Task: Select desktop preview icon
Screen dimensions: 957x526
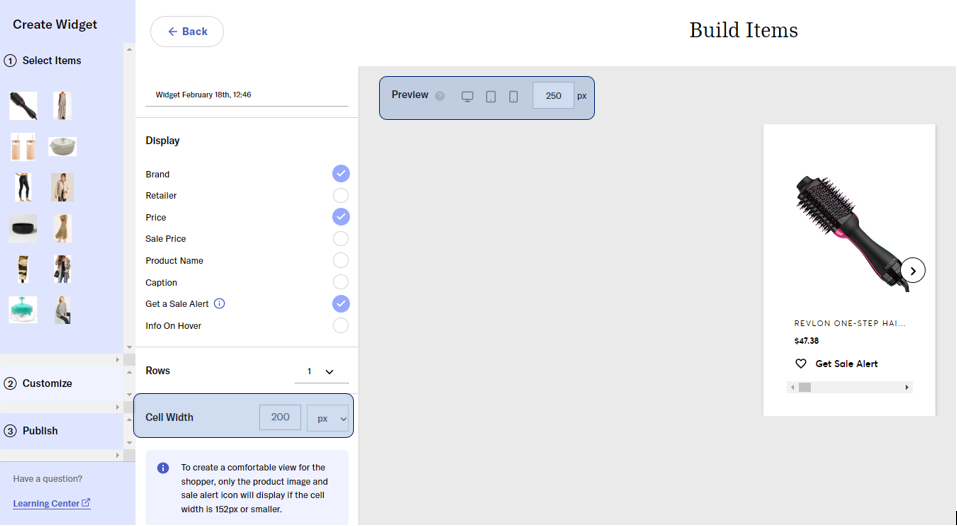Action: pos(467,97)
